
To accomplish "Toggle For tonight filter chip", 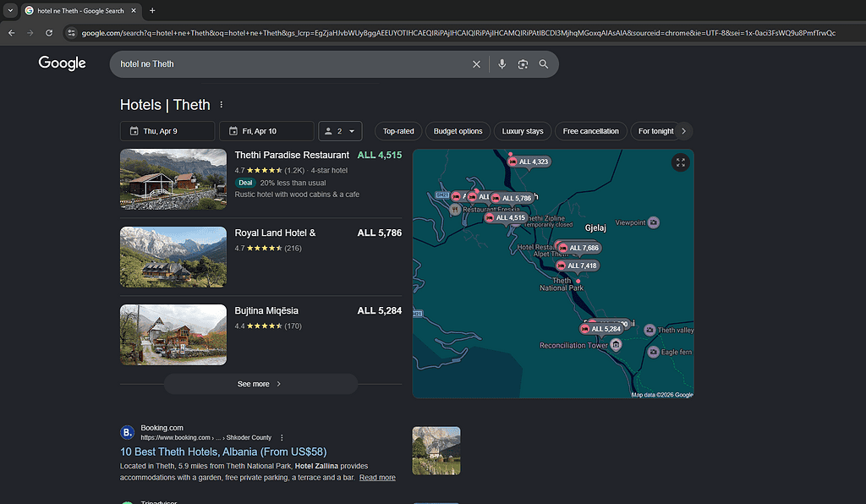I will [x=655, y=131].
